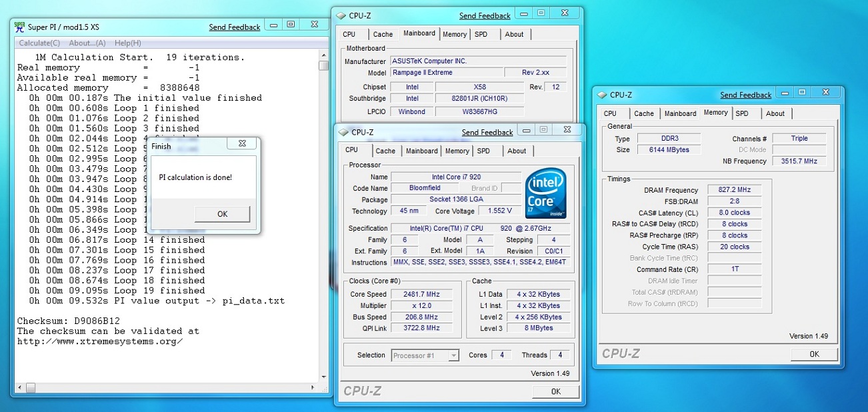
Task: Click the DRAM Frequency value 827.2 MHz
Action: click(735, 190)
